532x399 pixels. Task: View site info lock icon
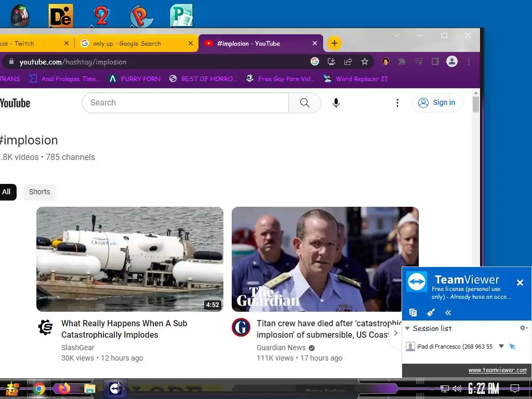pyautogui.click(x=11, y=61)
